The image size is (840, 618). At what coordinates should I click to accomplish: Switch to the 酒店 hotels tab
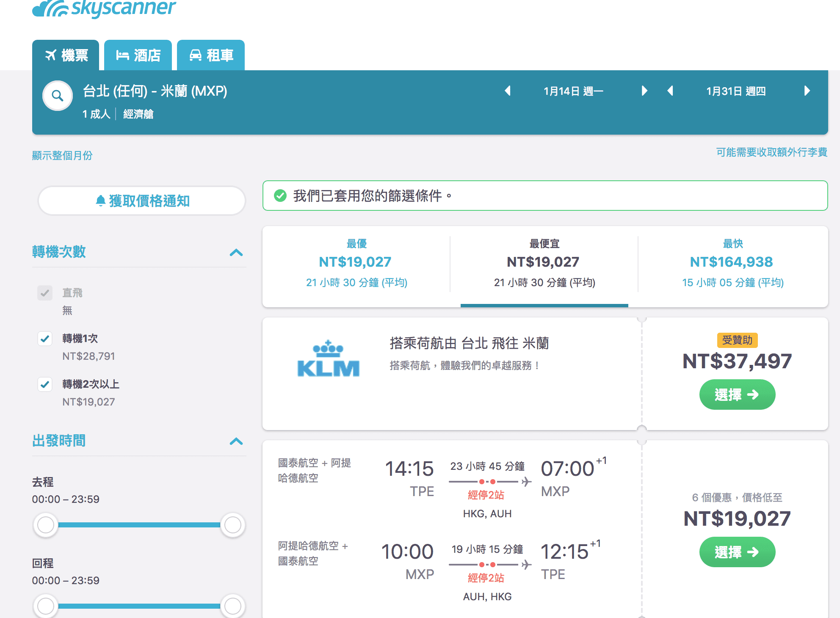(138, 55)
